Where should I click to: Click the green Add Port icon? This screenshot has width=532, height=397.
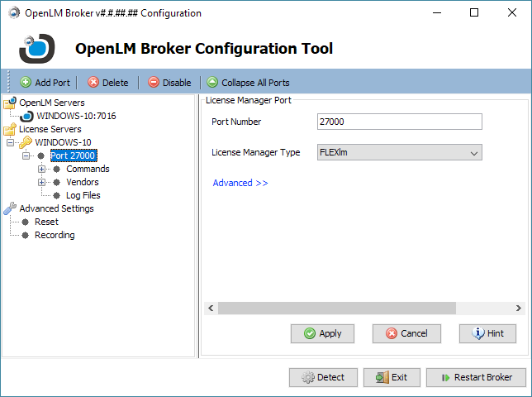26,83
